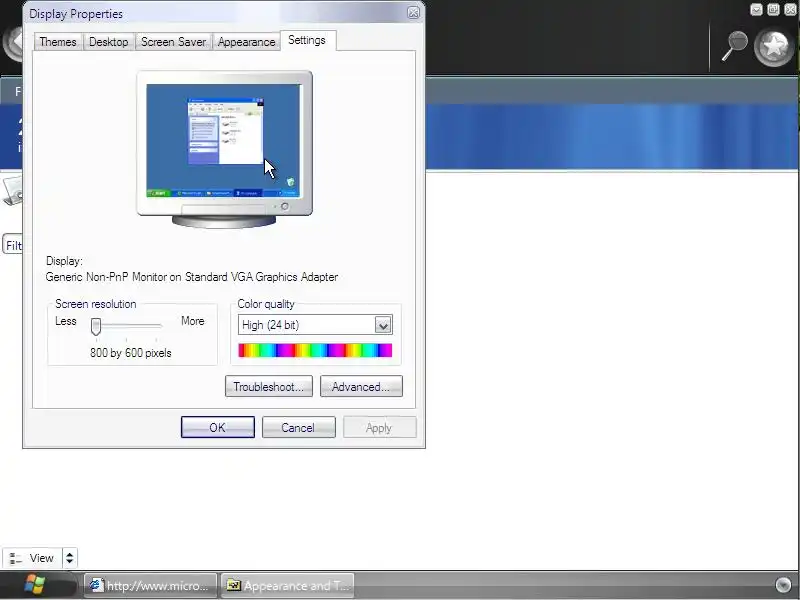Click the round taskbar tray icon
The width and height of the screenshot is (800, 600).
[783, 585]
